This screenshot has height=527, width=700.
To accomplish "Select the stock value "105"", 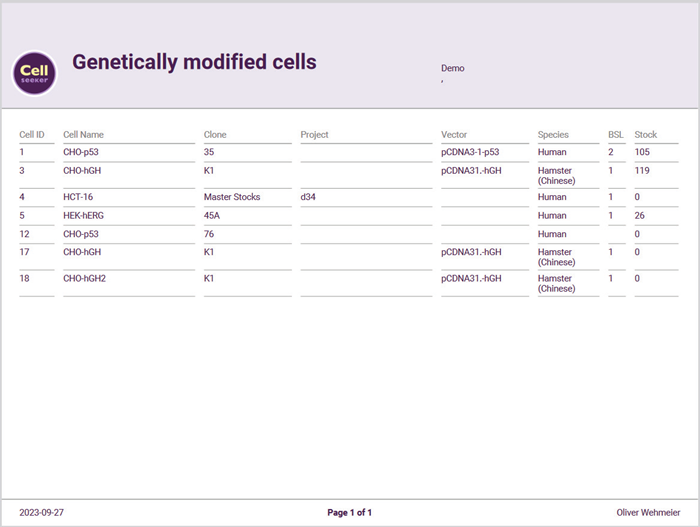I will tap(642, 152).
